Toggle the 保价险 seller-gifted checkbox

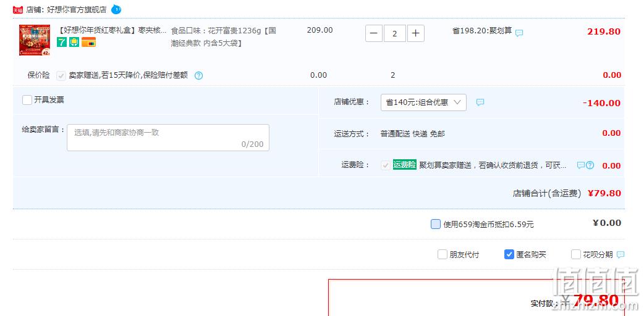(x=61, y=75)
